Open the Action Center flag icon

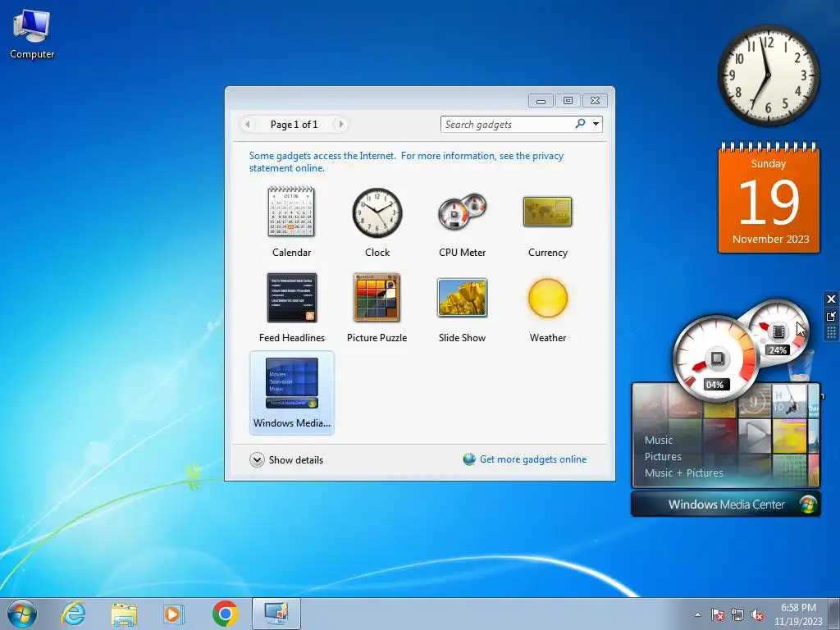coord(717,614)
